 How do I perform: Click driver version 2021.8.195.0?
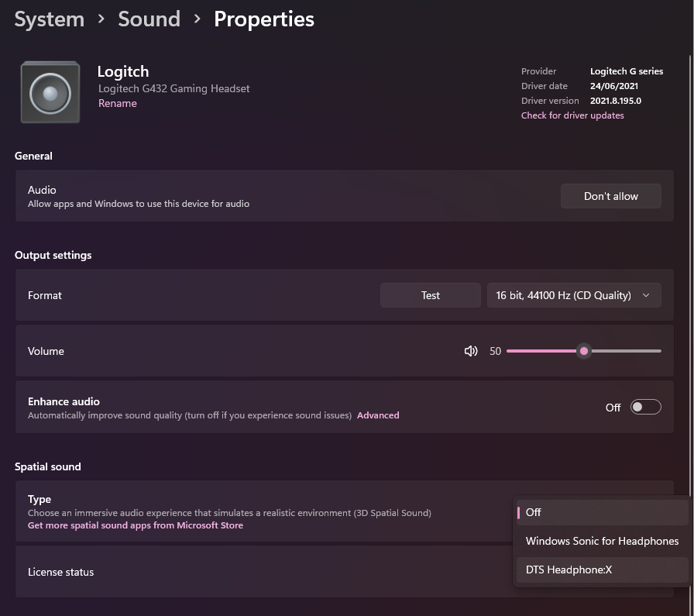coord(616,101)
